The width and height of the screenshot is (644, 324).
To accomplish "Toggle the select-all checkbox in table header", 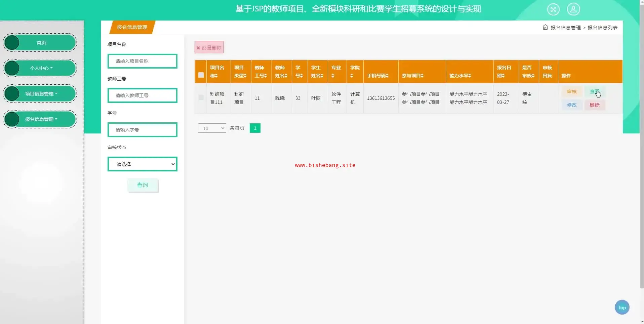I will [x=201, y=75].
